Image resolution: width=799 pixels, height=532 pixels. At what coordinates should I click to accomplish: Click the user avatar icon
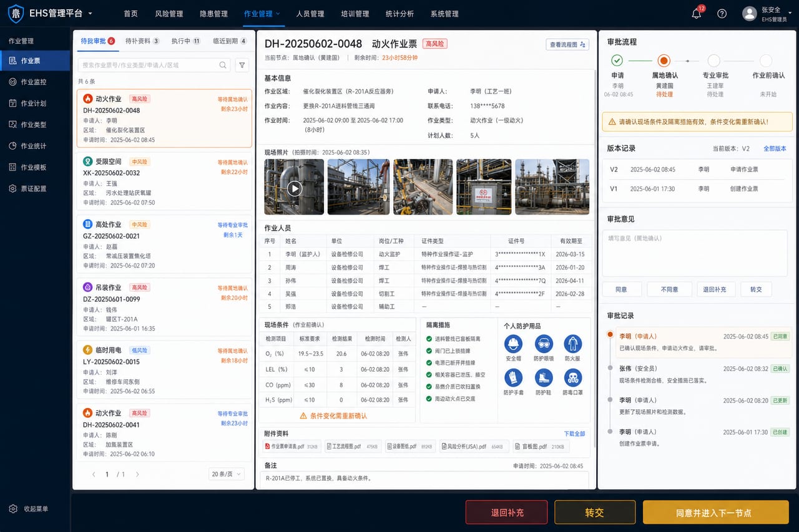(749, 13)
